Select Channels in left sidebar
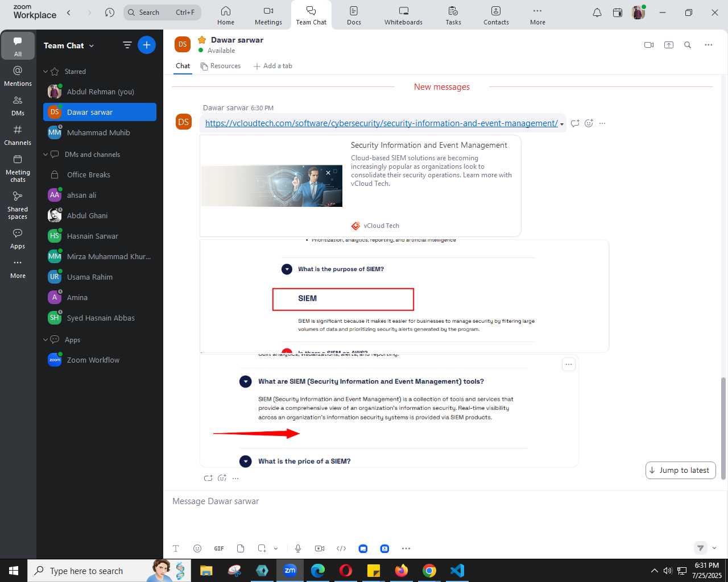Screen dimensions: 728x582 (18, 135)
